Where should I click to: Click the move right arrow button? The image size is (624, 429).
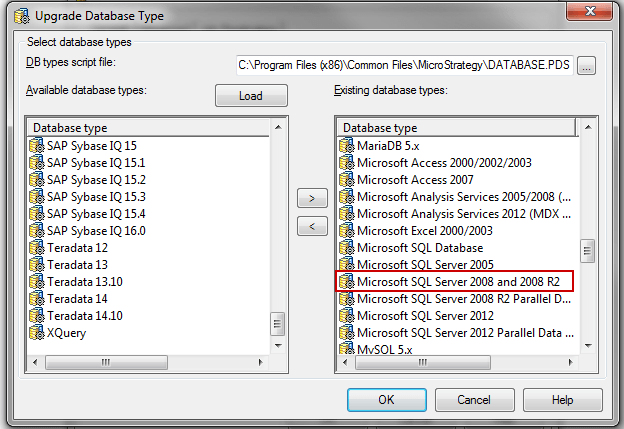click(313, 198)
